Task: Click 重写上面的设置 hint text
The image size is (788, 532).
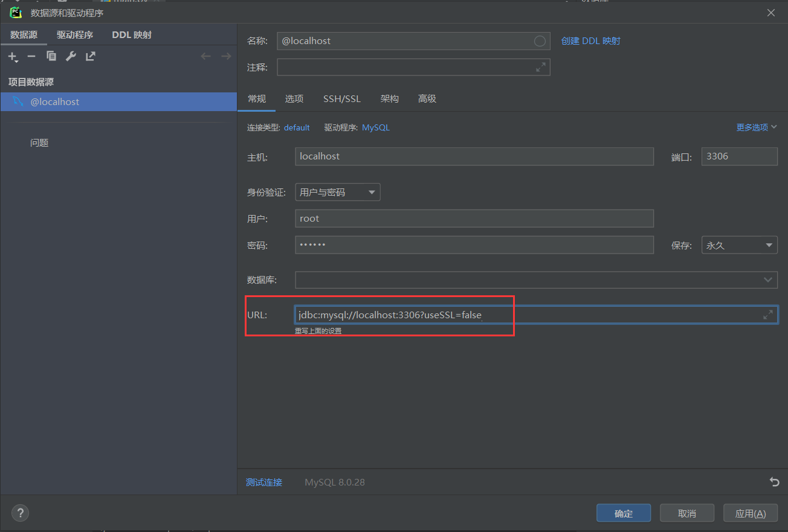Action: pyautogui.click(x=318, y=331)
